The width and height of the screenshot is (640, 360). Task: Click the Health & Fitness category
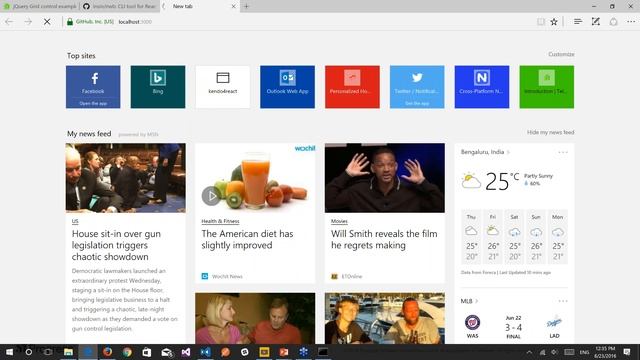tap(220, 221)
